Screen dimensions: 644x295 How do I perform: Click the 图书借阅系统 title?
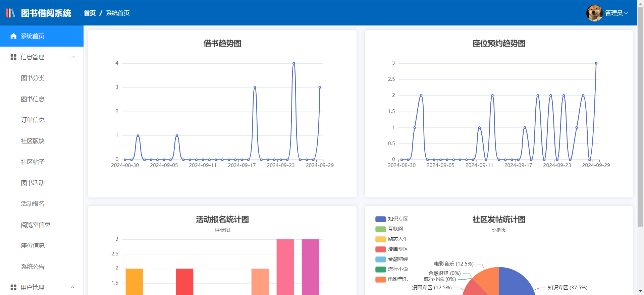(x=46, y=13)
